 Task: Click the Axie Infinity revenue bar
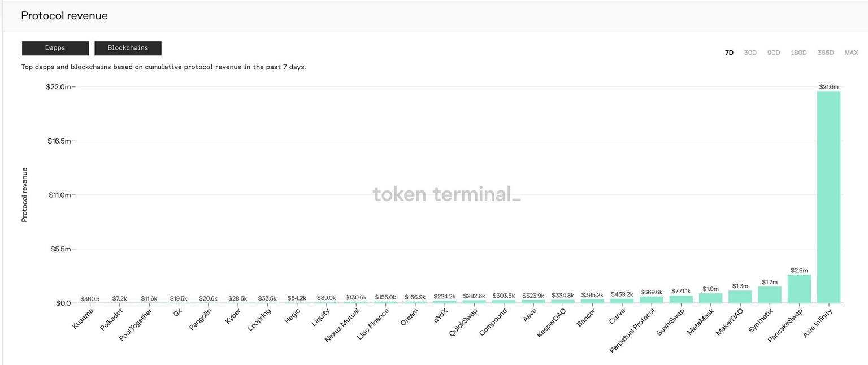[828, 197]
